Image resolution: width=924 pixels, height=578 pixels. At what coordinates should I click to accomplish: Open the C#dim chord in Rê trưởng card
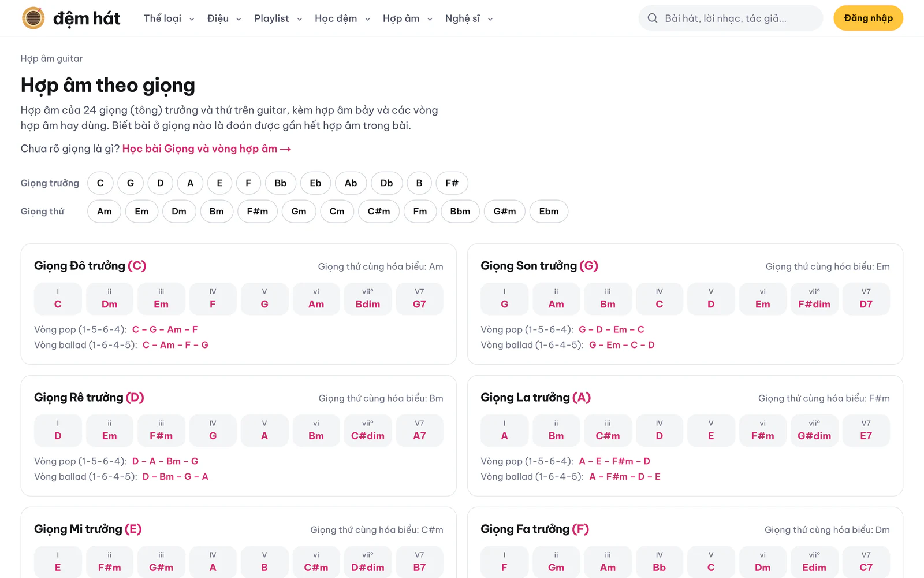pos(368,431)
